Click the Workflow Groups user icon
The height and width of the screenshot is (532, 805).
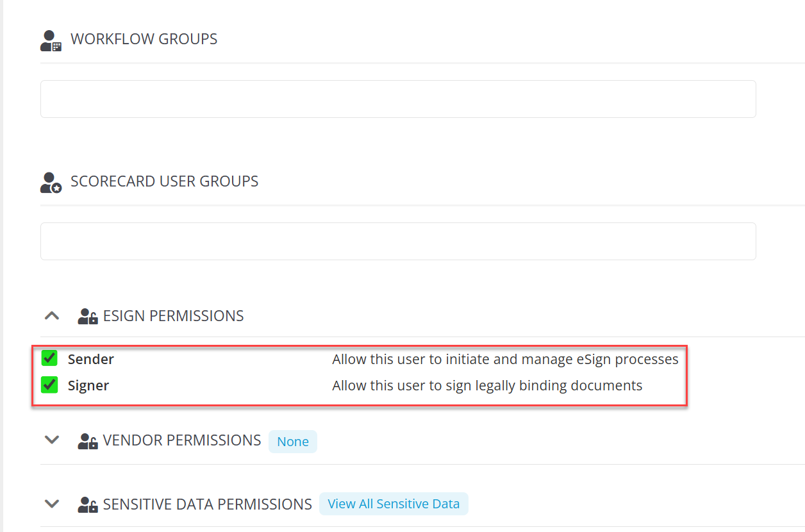(x=51, y=40)
